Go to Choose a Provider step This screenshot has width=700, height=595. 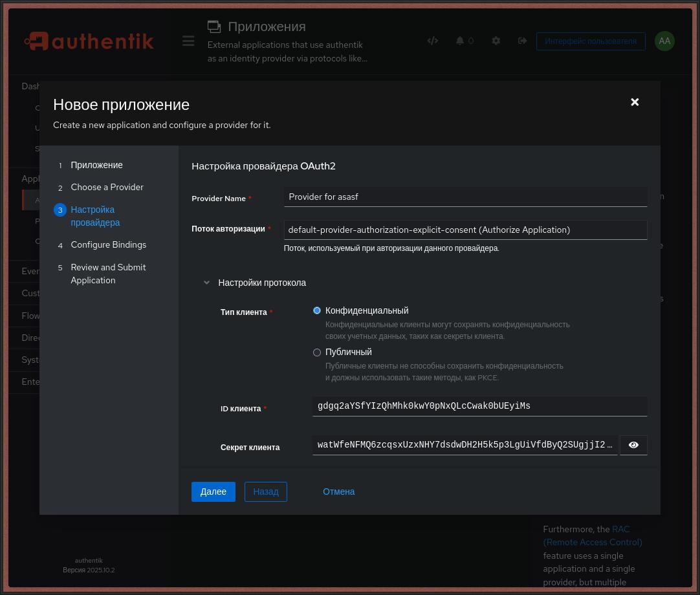[107, 187]
